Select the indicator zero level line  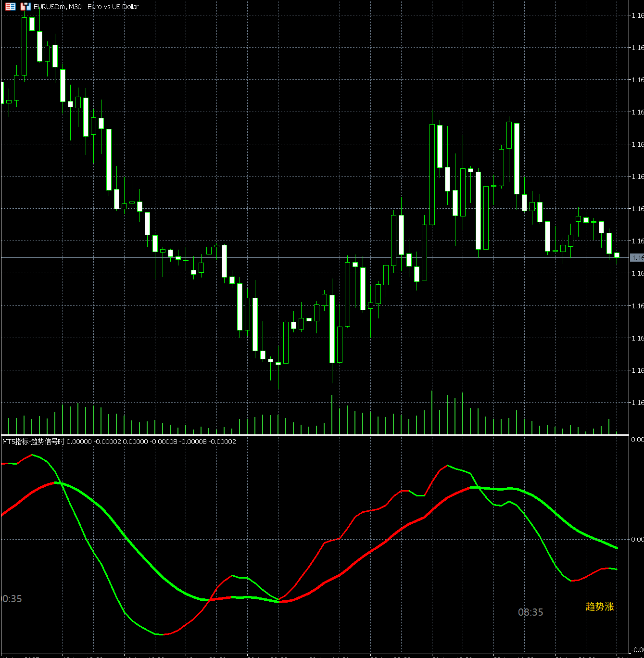[289, 539]
